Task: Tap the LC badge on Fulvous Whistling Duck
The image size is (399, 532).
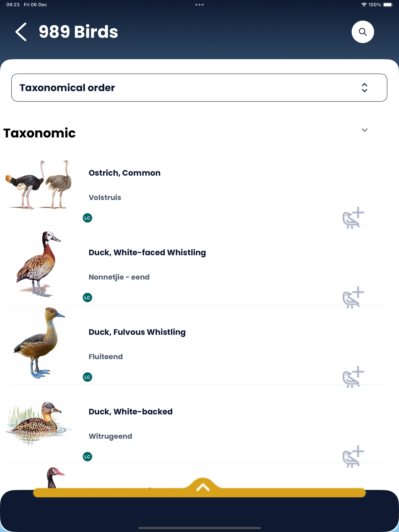Action: point(87,377)
